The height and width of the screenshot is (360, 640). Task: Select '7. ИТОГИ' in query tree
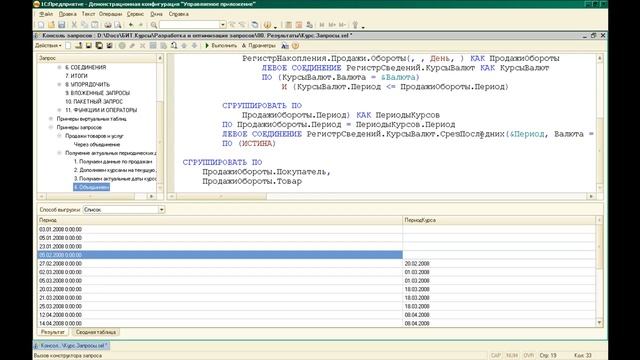pos(76,76)
